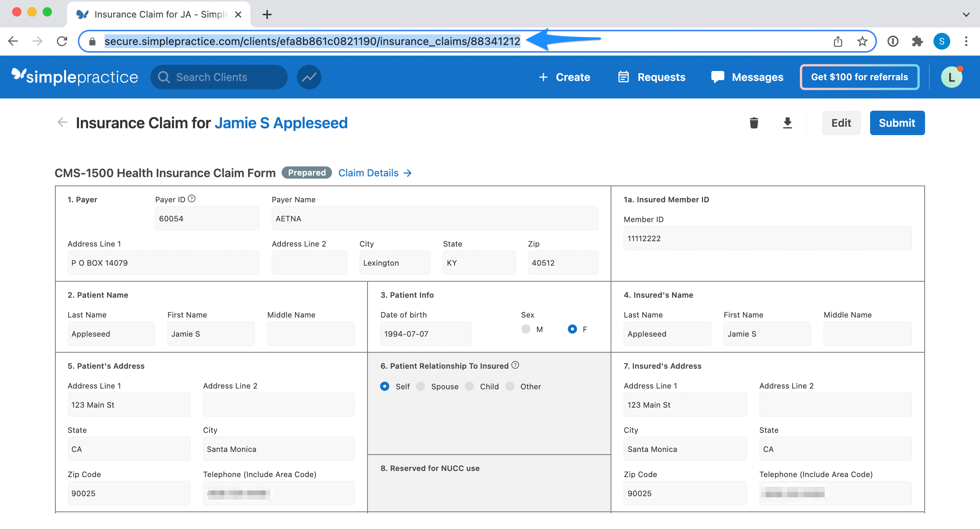Go back using arrow beside claim title

point(62,123)
